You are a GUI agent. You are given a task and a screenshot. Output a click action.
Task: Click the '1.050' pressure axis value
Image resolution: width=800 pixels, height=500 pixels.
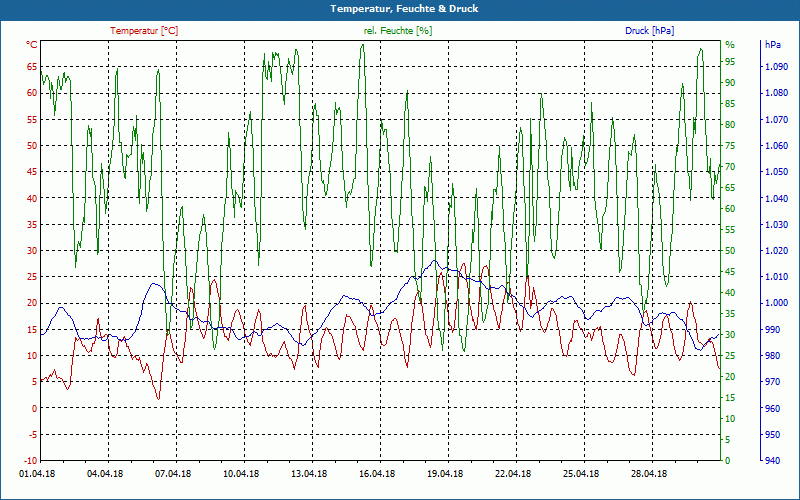(x=777, y=171)
